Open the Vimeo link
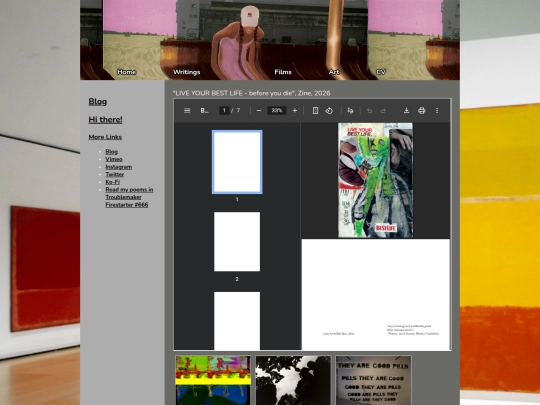 (114, 159)
